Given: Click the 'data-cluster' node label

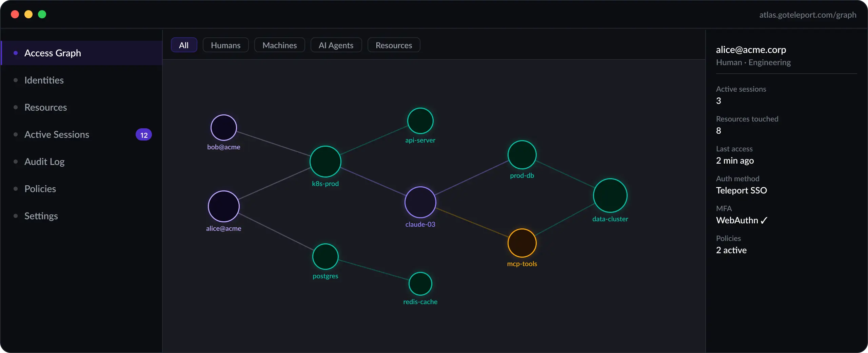Looking at the screenshot, I should click(610, 219).
